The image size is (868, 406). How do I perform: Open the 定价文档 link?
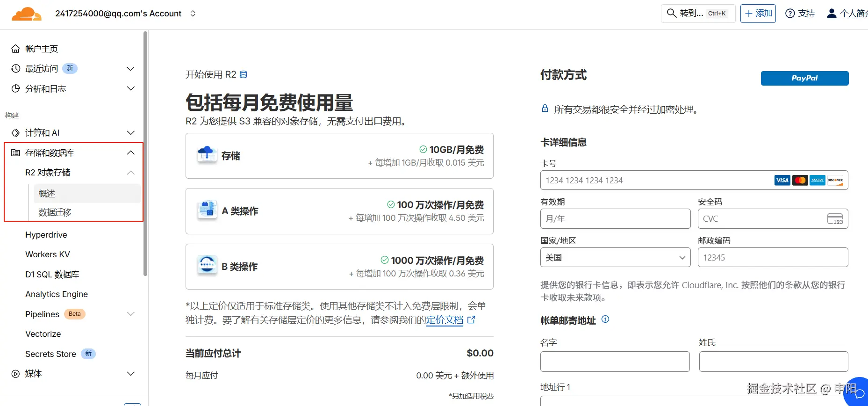pos(445,320)
